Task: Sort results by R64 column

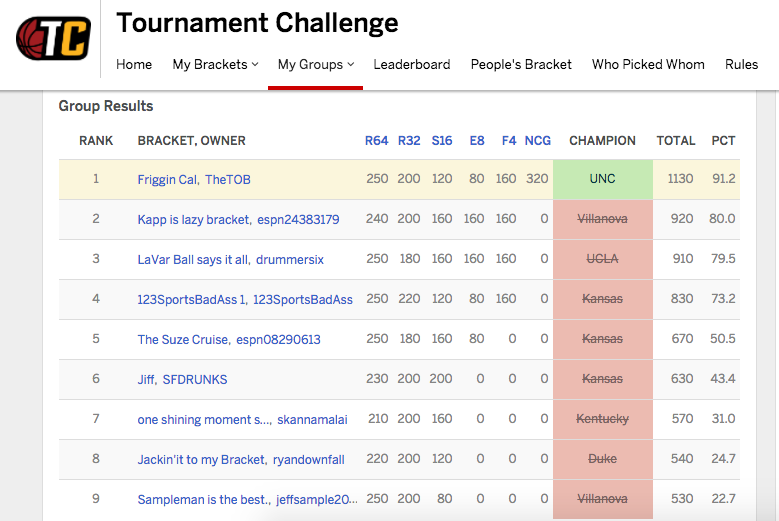Action: 376,141
